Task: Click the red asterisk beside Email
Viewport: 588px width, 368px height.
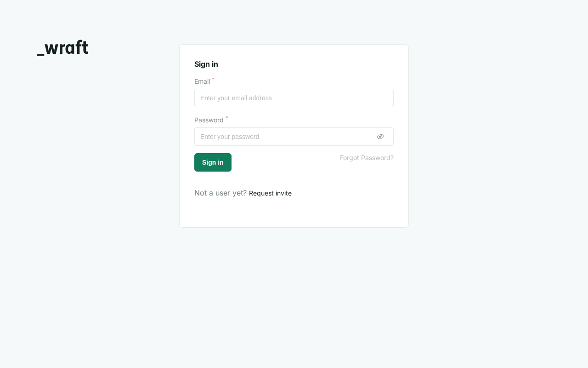Action: point(213,79)
